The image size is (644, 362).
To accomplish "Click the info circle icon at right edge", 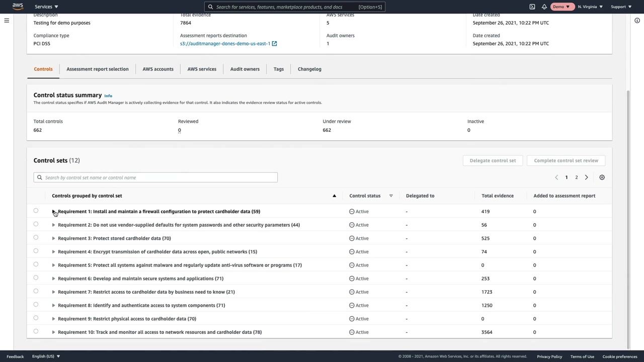I will coord(637,21).
